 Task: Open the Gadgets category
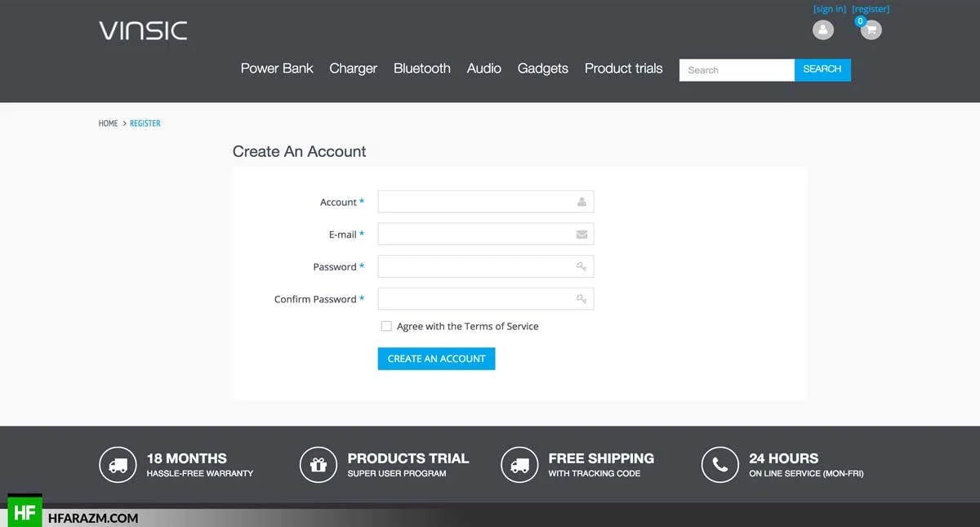pos(542,69)
